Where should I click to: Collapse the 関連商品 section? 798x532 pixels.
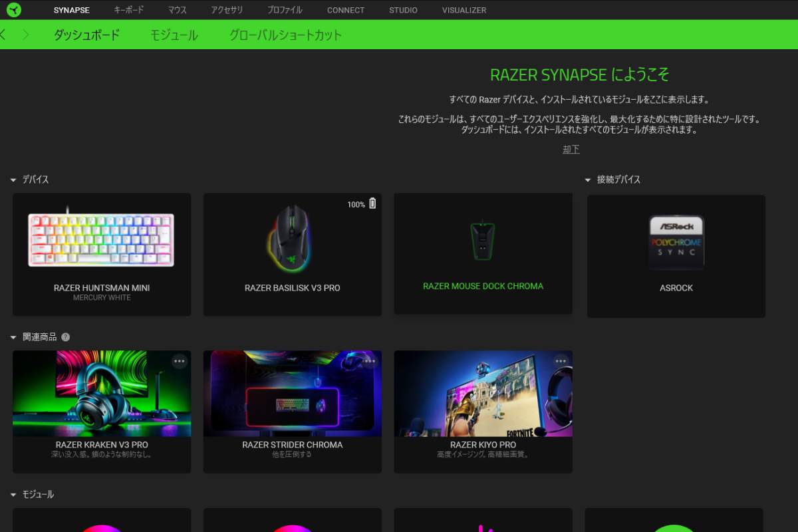point(13,338)
